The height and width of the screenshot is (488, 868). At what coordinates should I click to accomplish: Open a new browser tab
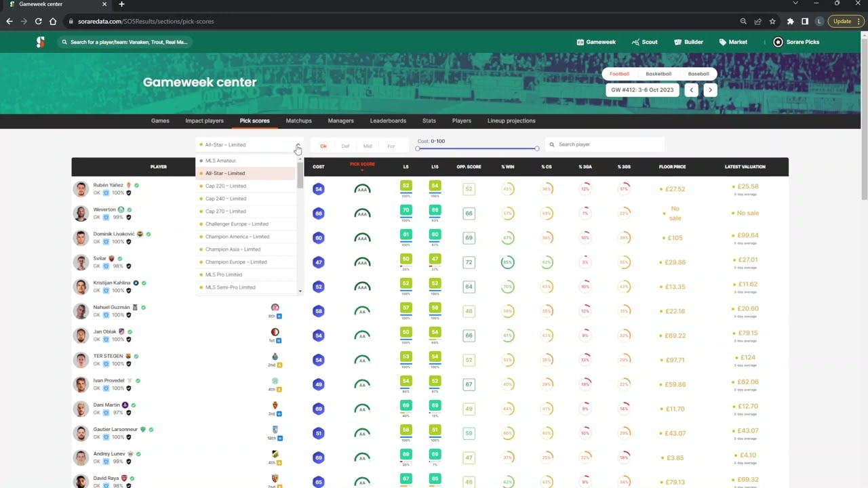(121, 4)
